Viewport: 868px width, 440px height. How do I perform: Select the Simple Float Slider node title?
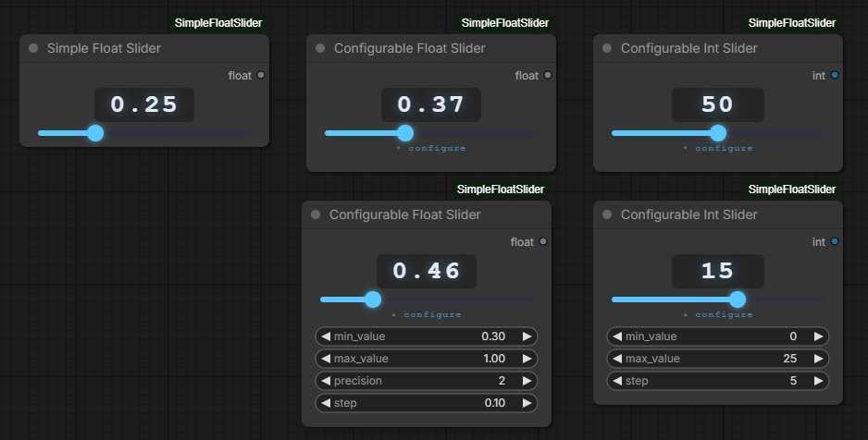coord(104,48)
